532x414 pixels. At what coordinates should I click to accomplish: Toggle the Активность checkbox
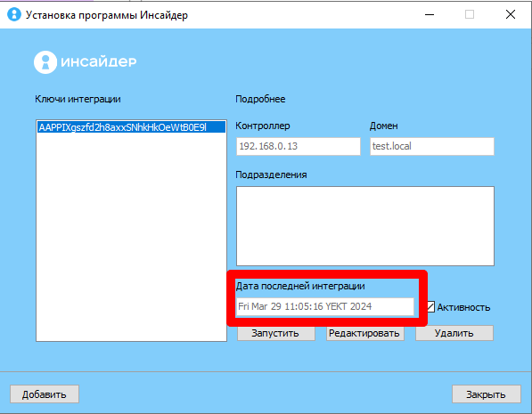click(430, 307)
